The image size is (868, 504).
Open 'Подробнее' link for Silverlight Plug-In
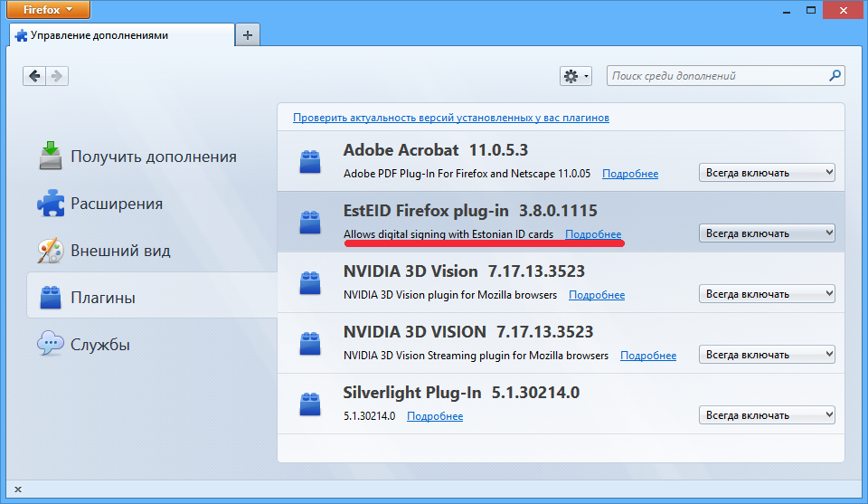pyautogui.click(x=435, y=416)
